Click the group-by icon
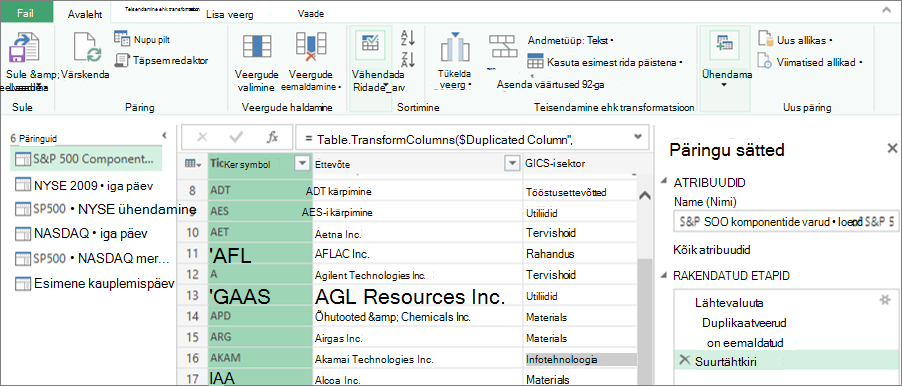This screenshot has height=386, width=902. 502,45
